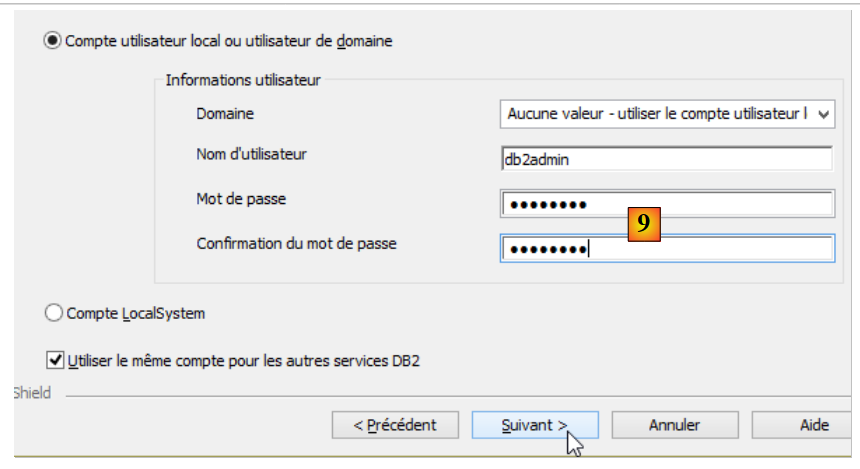The height and width of the screenshot is (469, 860).
Task: Click the Domaine field label
Action: (225, 115)
